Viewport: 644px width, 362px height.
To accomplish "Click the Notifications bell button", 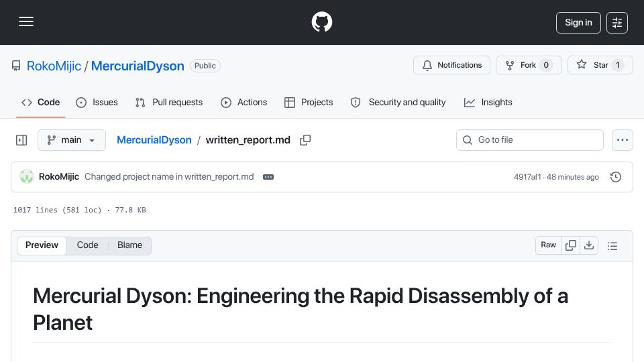I will (451, 65).
